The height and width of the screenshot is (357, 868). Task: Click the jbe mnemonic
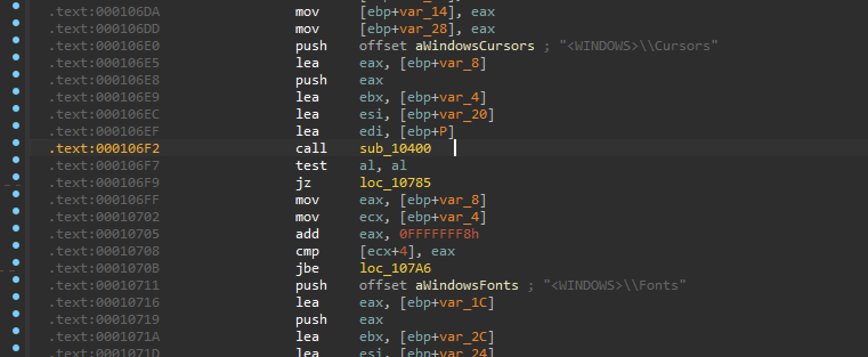point(307,269)
